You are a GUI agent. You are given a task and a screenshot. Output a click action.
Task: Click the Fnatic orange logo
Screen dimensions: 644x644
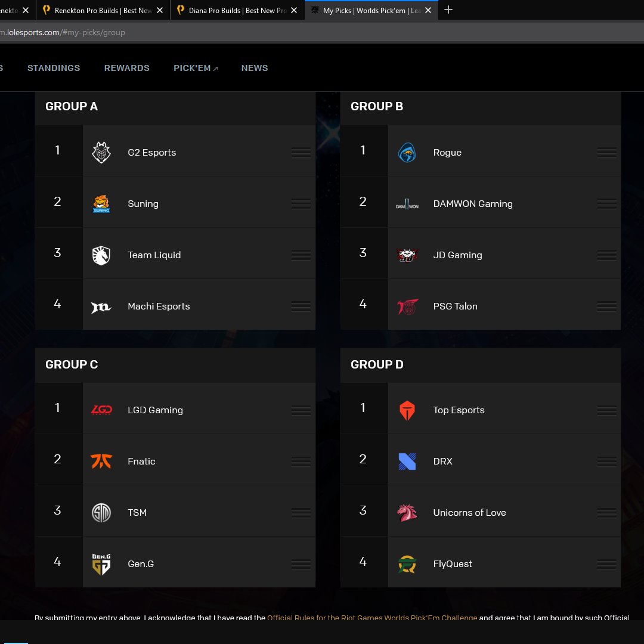[101, 461]
